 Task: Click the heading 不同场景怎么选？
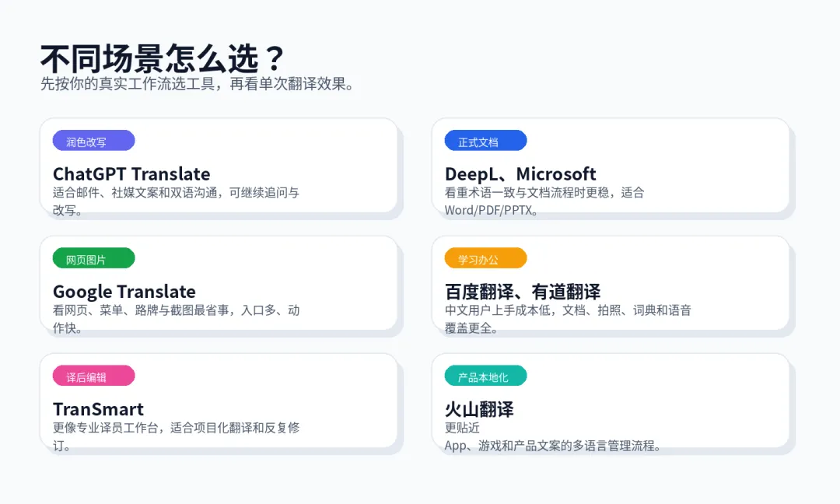163,58
